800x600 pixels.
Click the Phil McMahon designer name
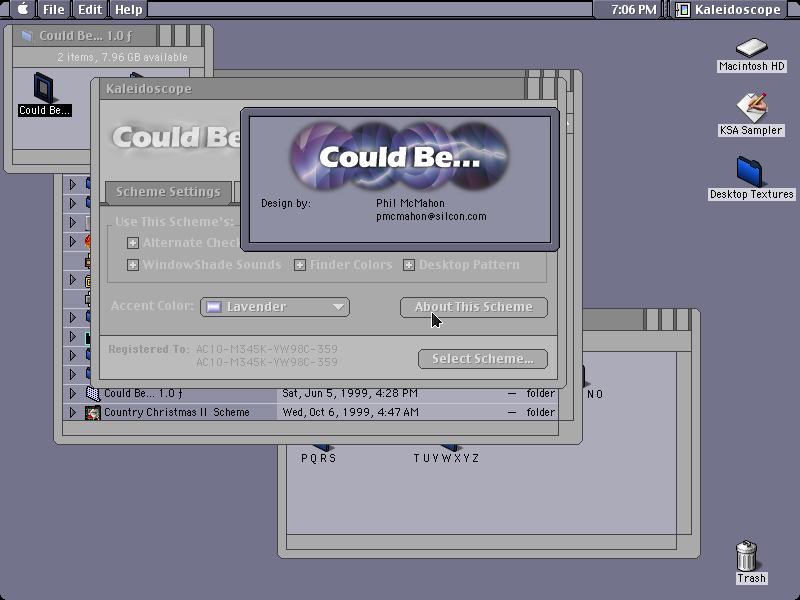tap(410, 203)
